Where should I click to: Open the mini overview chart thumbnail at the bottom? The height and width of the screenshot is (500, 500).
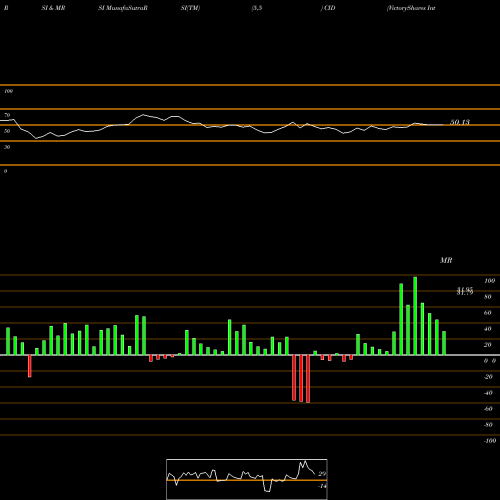pyautogui.click(x=247, y=479)
